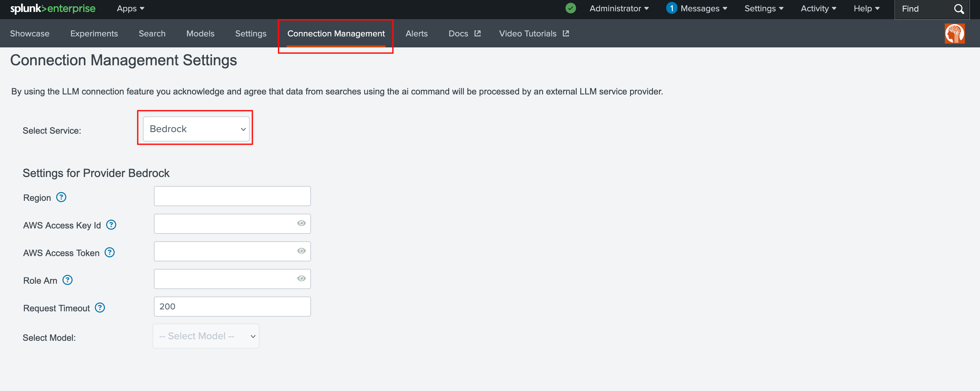
Task: Go to the Models tab
Action: (x=200, y=34)
